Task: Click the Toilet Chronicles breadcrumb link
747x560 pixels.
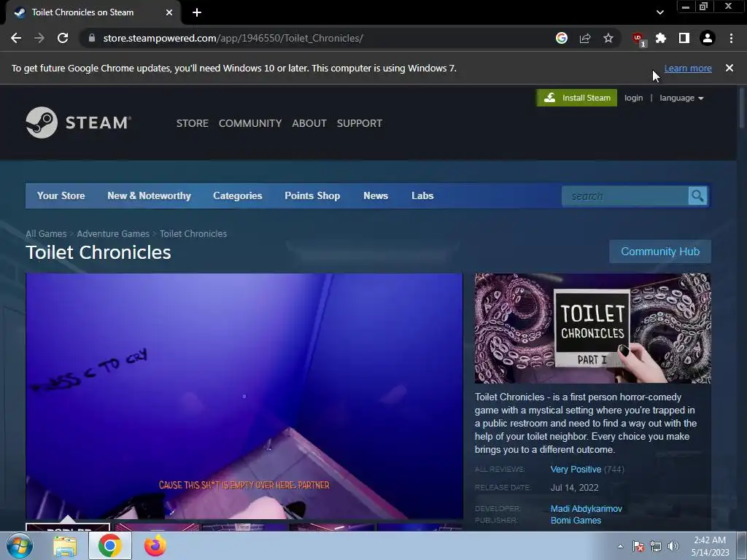Action: [193, 234]
